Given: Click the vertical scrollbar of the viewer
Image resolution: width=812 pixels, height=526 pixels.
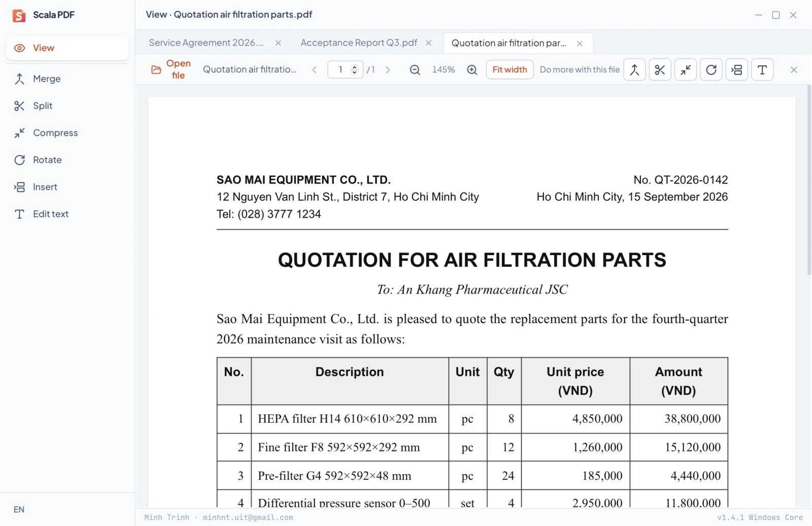Looking at the screenshot, I should click(809, 180).
